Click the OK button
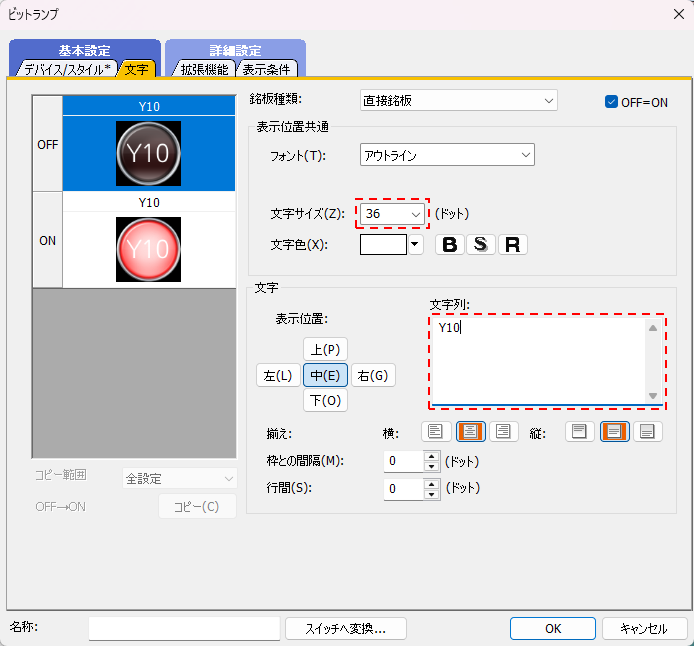This screenshot has height=646, width=694. pos(553,629)
